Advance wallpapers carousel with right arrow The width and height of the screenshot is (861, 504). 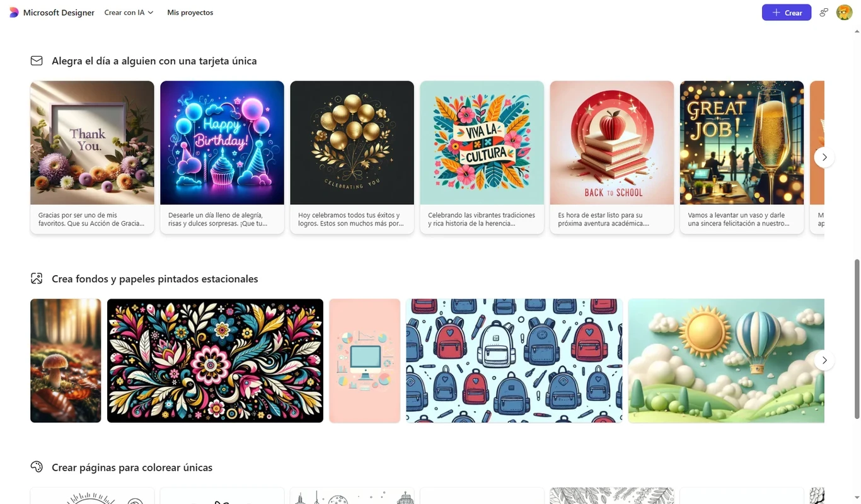(824, 360)
